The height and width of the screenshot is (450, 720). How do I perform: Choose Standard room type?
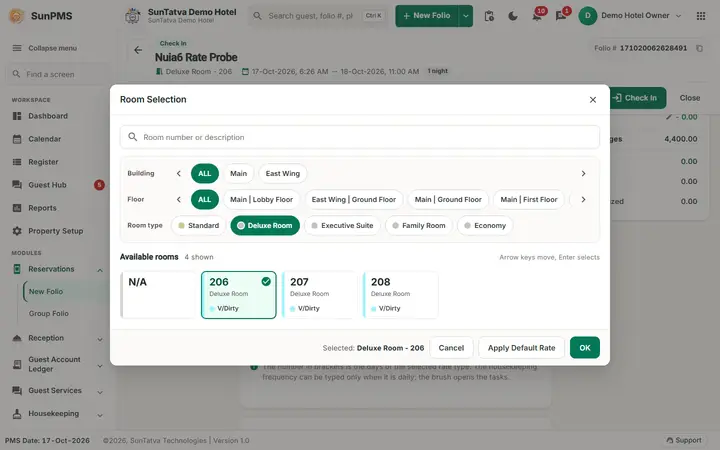[198, 225]
